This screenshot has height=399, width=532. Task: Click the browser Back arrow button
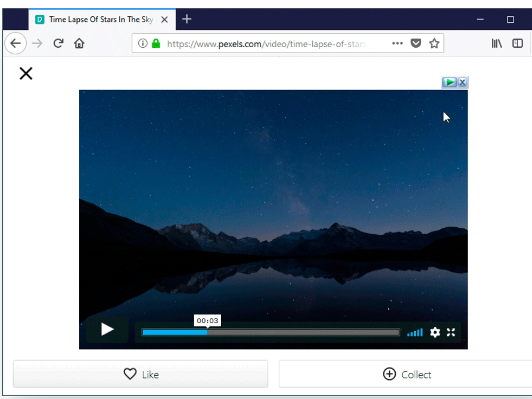click(15, 44)
